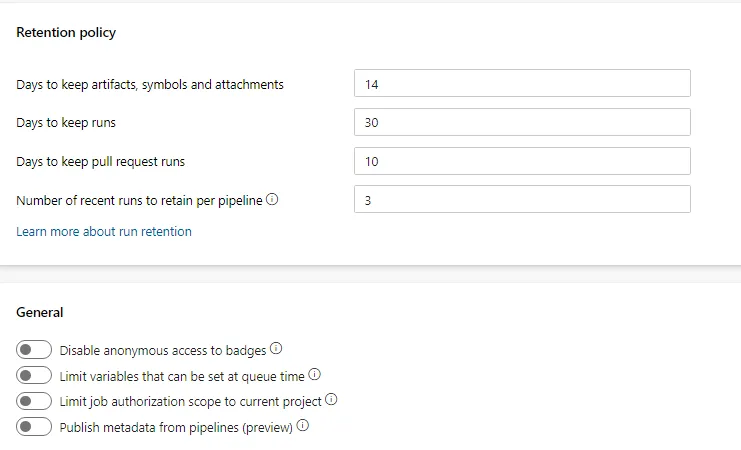Open info icon for recent runs to retain

tap(272, 200)
